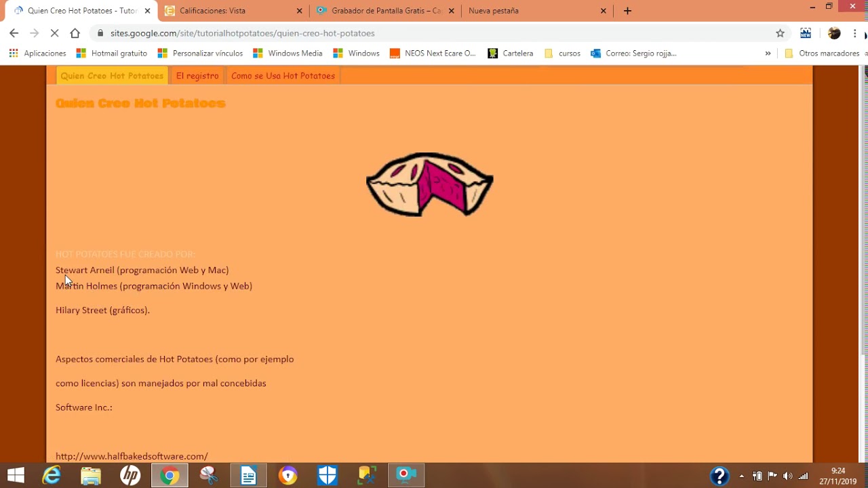Open the cursos bookmarks folder
The width and height of the screenshot is (868, 488).
tap(563, 54)
